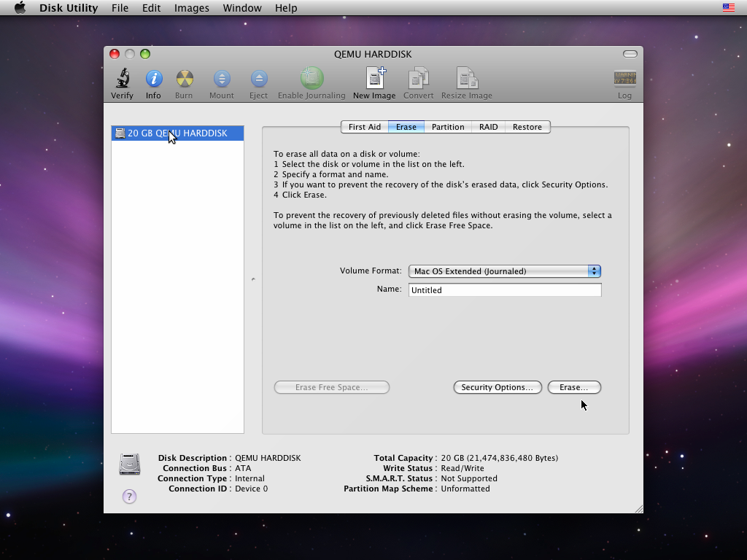Open the RAID tab
This screenshot has width=747, height=560.
pyautogui.click(x=488, y=127)
